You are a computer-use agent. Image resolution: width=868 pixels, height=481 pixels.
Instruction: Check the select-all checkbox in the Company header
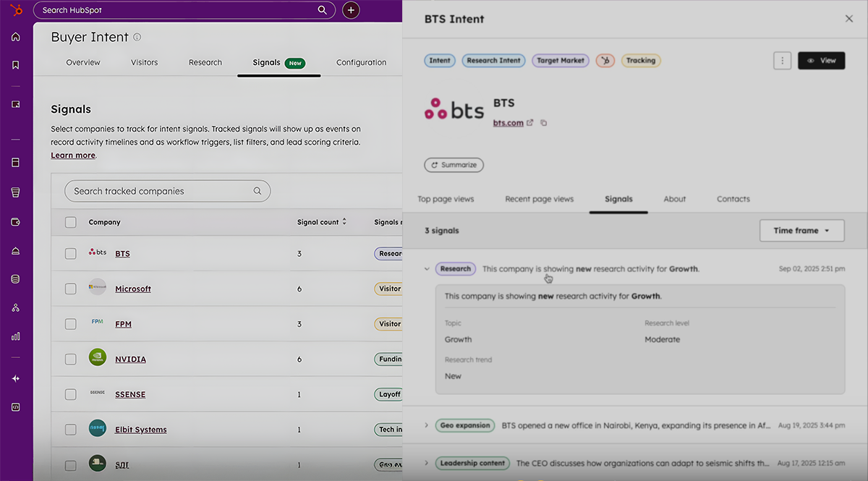[x=70, y=222]
